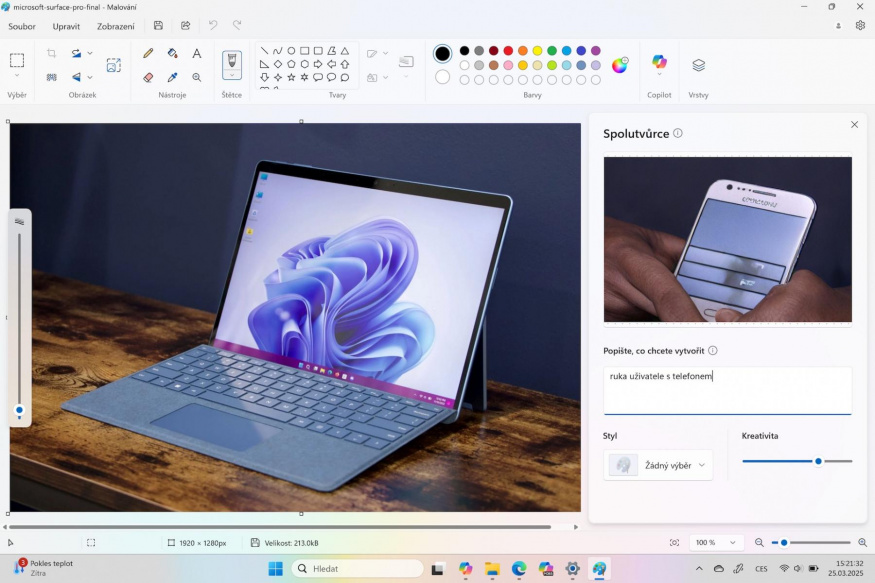Pick the Eraser tool
Screen dimensions: 875x583
[x=148, y=77]
